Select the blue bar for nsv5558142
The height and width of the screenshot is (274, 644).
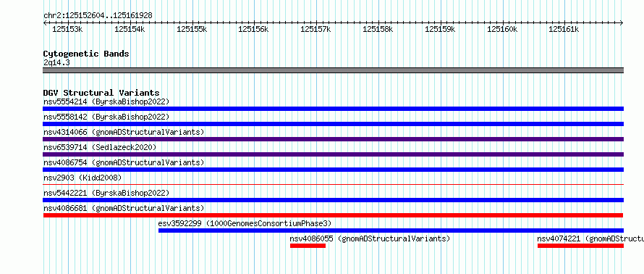[333, 124]
